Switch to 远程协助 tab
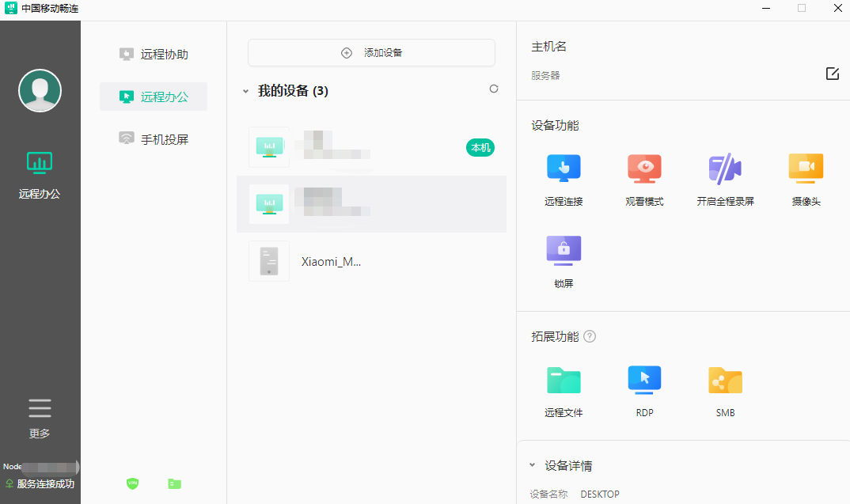850x504 pixels. pos(154,55)
